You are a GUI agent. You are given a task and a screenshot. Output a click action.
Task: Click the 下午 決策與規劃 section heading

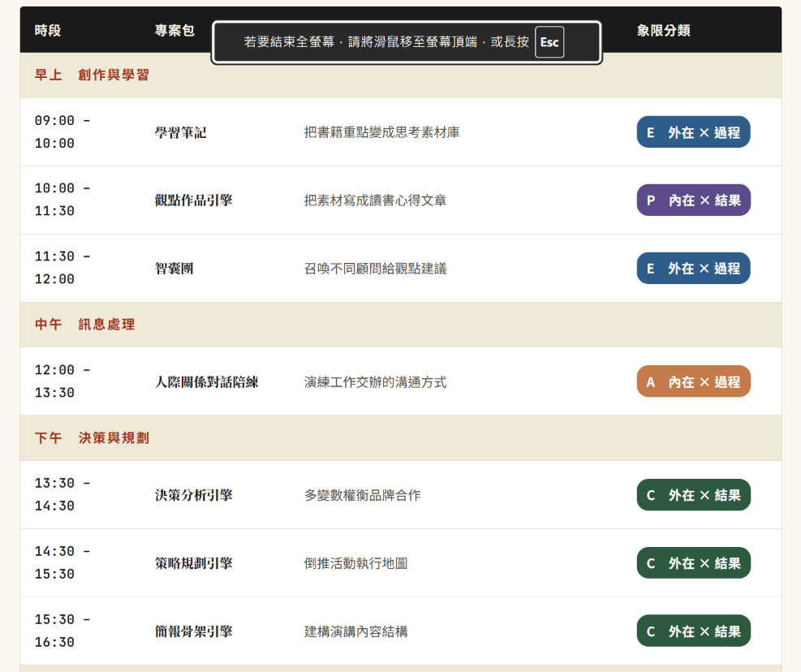point(92,438)
